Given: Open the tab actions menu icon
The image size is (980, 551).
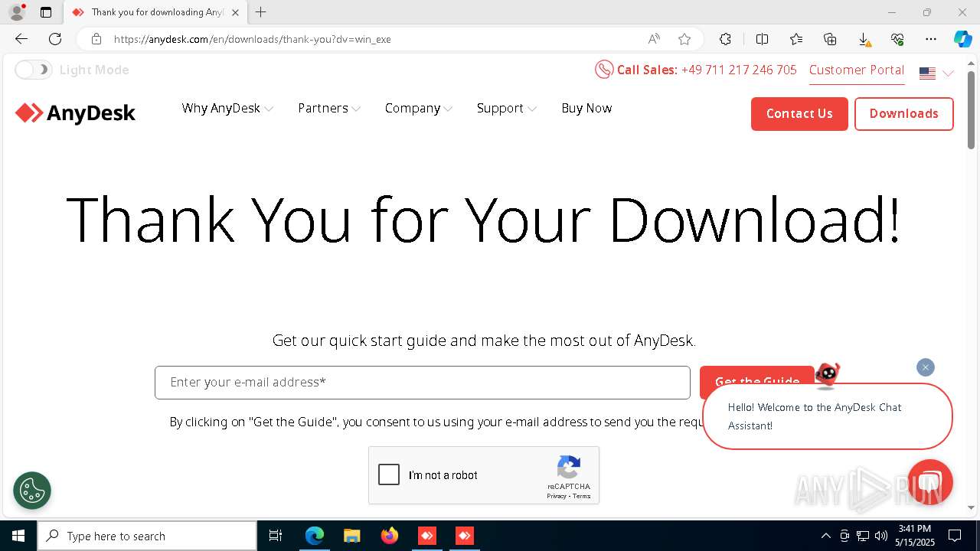Looking at the screenshot, I should click(46, 12).
